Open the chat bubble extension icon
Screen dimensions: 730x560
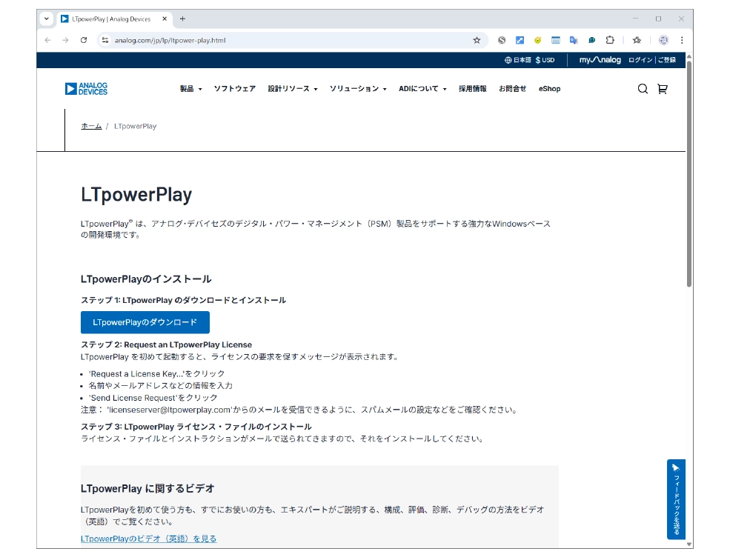(x=591, y=41)
